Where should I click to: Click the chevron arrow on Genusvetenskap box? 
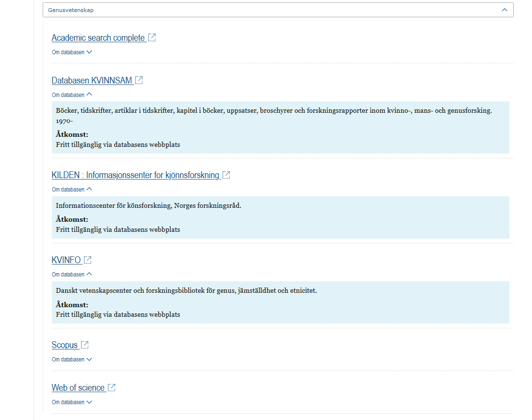505,10
